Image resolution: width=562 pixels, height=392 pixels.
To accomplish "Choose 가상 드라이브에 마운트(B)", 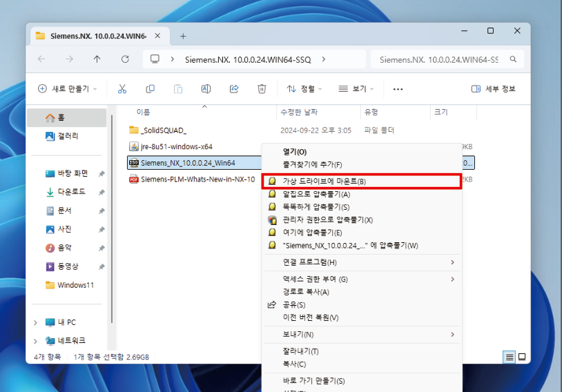I will [362, 182].
